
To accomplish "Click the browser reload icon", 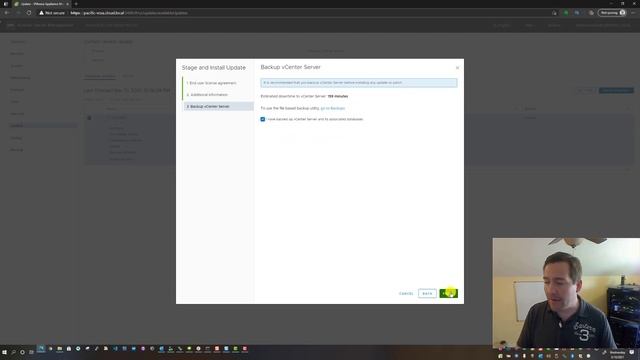I will click(x=29, y=13).
